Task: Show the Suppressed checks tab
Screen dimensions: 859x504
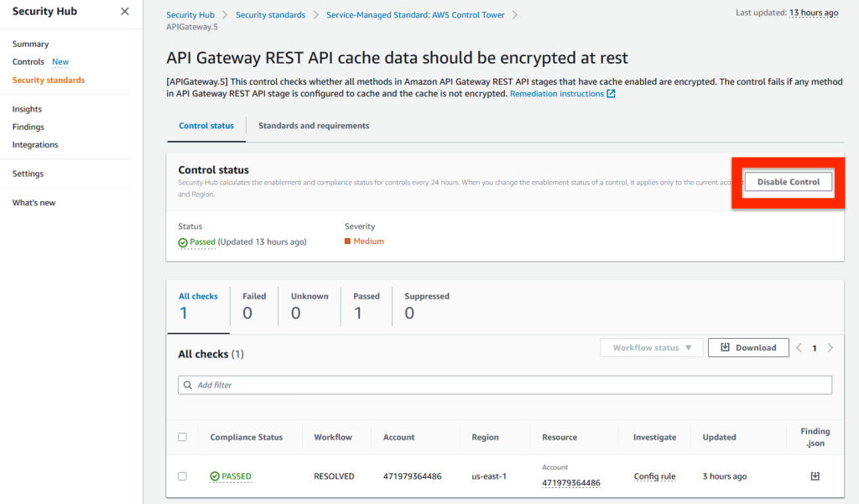Action: [426, 307]
